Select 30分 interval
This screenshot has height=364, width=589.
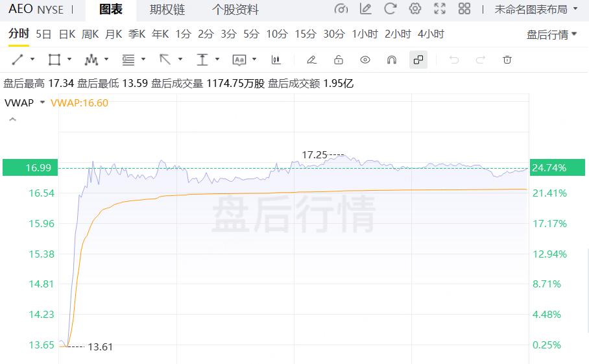[334, 34]
